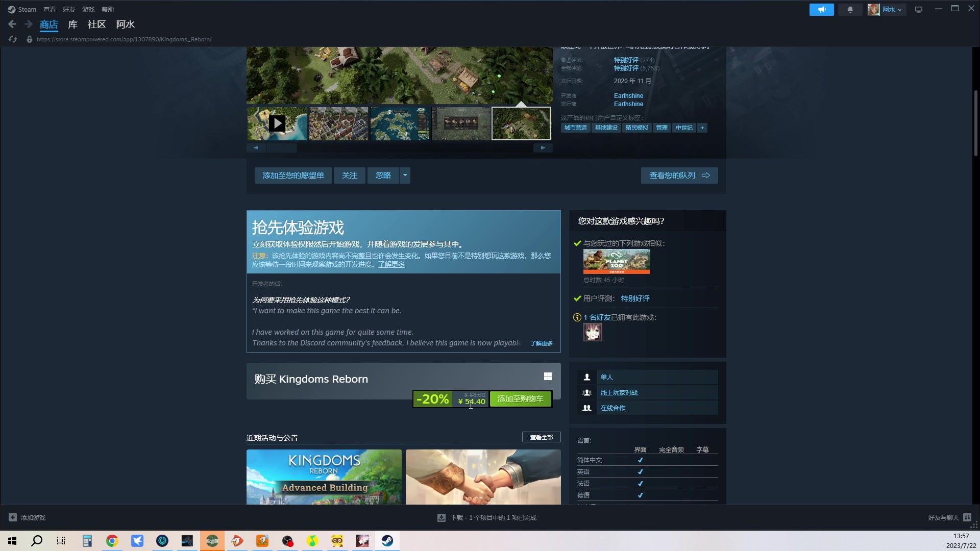The width and height of the screenshot is (980, 551).
Task: Click the online PvP icon
Action: [587, 393]
